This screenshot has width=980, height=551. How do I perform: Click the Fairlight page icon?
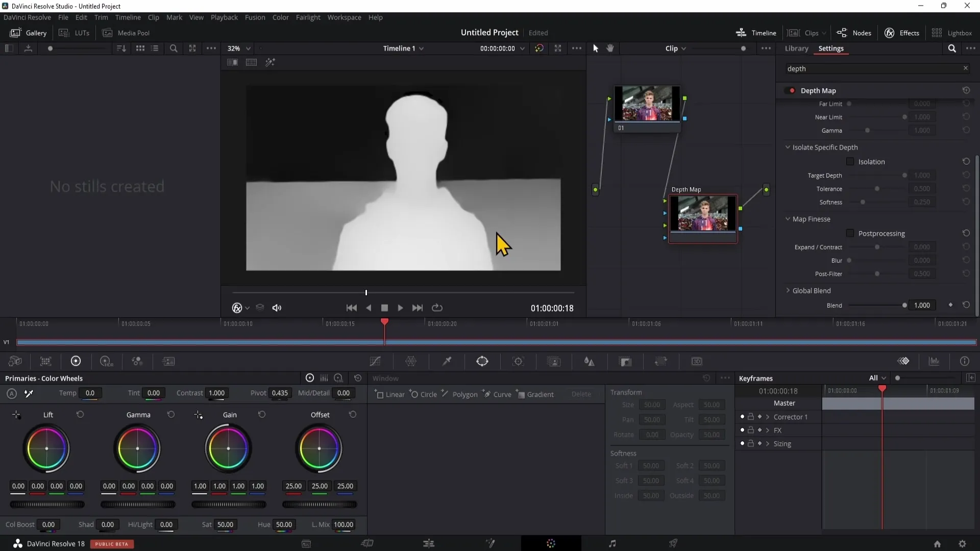pyautogui.click(x=612, y=543)
